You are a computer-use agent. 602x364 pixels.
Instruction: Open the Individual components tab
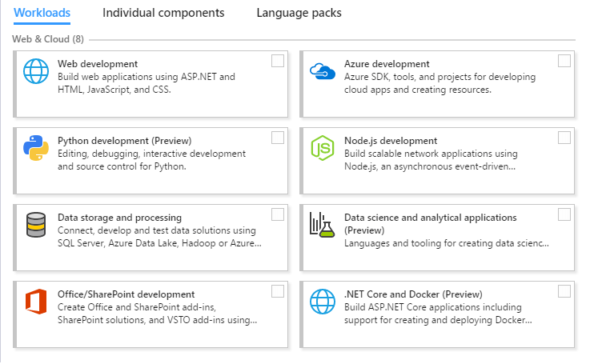163,13
